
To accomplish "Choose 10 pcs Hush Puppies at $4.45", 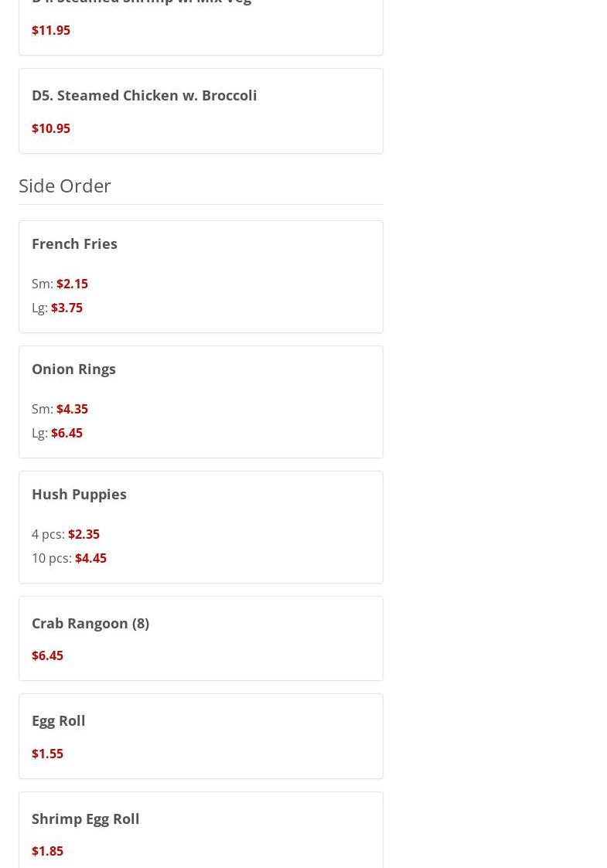I will pos(90,558).
